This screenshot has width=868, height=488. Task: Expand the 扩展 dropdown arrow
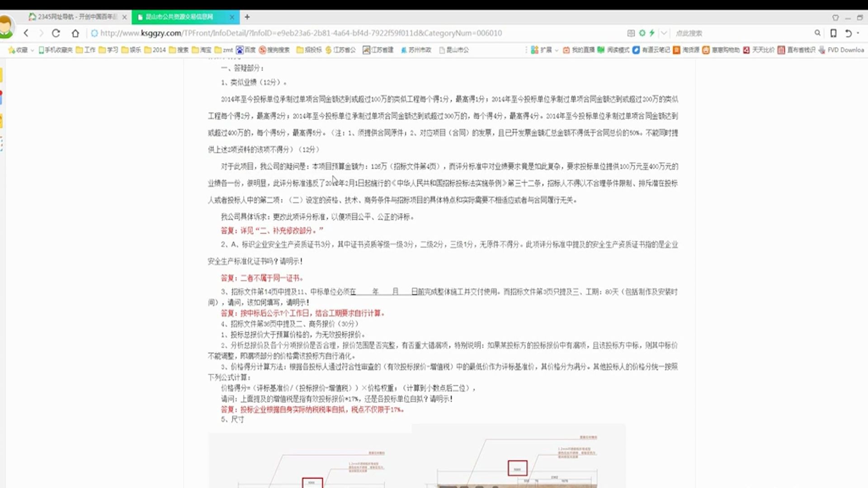tap(557, 50)
